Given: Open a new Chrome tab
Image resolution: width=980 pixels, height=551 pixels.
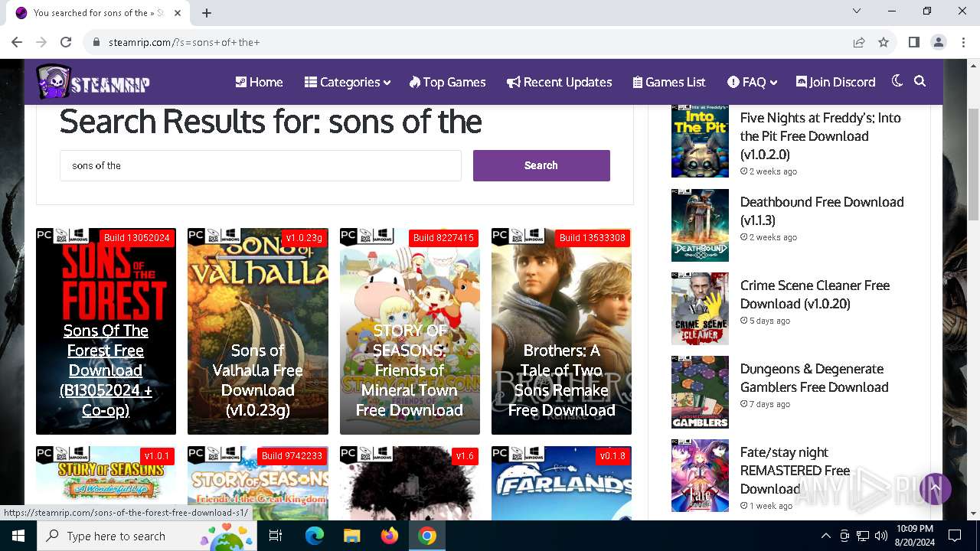Looking at the screenshot, I should 207,12.
